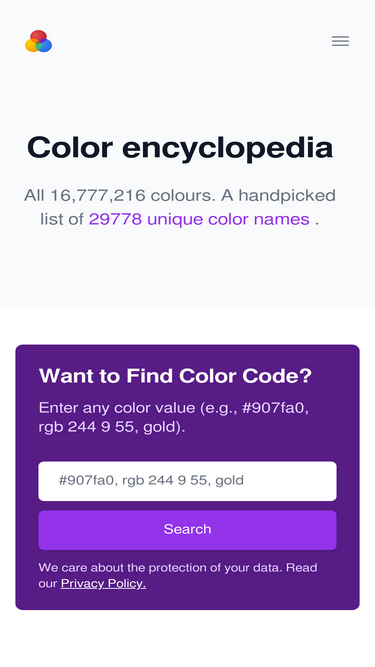Click the light gray hero section background
The image size is (375, 667).
188,272
